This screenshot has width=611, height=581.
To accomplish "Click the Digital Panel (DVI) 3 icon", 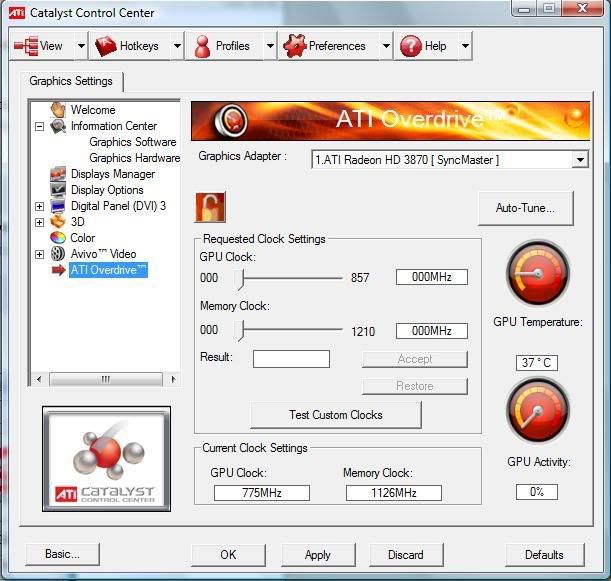I will [58, 206].
